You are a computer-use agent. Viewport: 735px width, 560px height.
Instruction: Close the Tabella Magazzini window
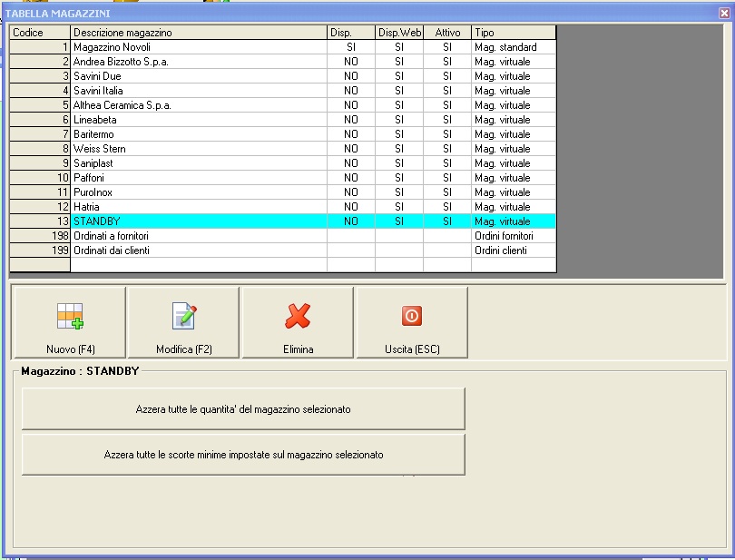[x=724, y=13]
